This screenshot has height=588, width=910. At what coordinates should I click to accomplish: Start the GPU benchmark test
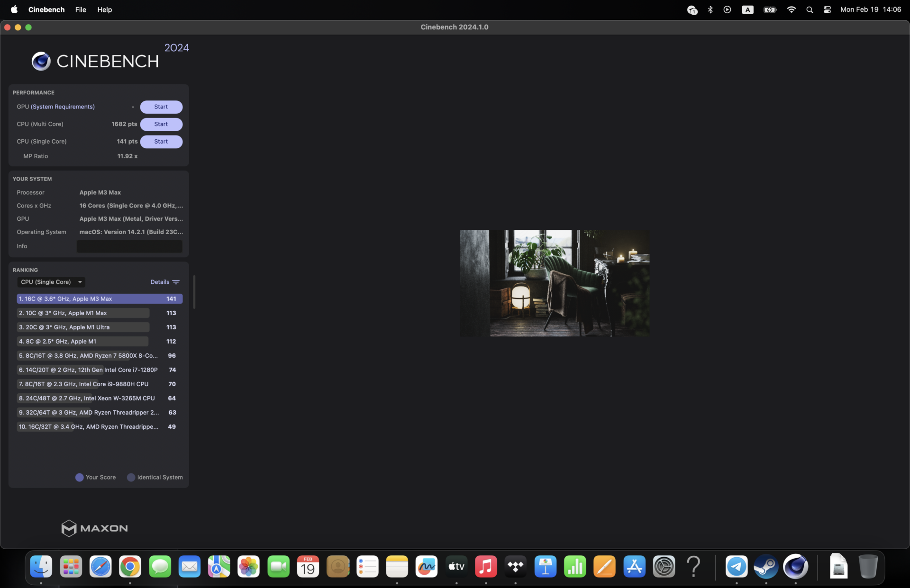click(161, 107)
